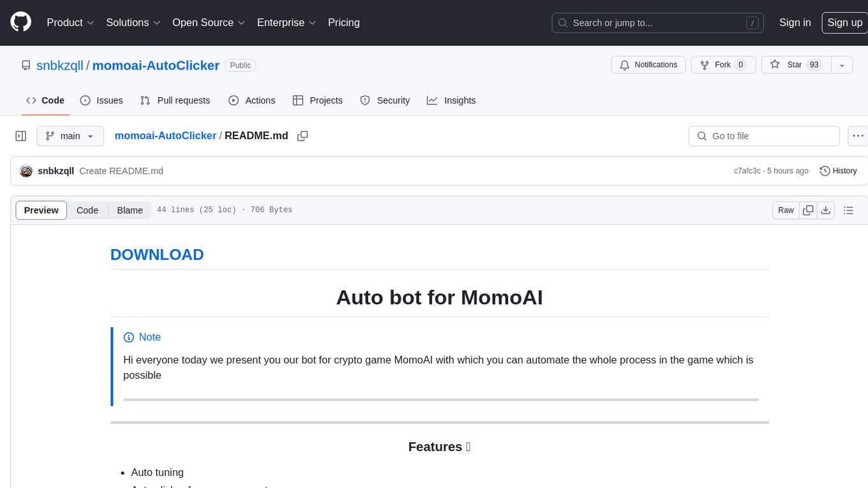
Task: Focus the Search or jump to field
Action: (659, 22)
